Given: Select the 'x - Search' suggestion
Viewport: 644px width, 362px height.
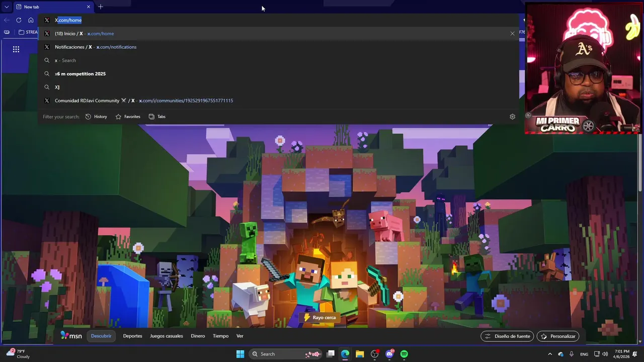Looking at the screenshot, I should (278, 60).
